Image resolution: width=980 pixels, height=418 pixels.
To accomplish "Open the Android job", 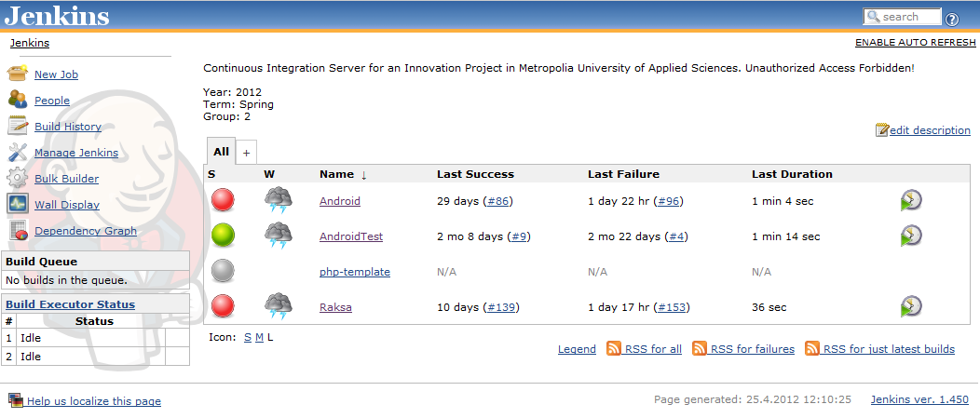I will 340,201.
